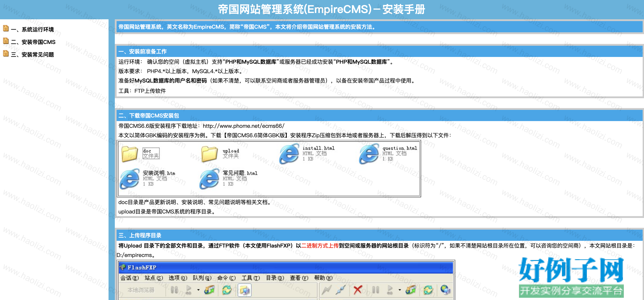This screenshot has height=300, width=644.
Task: Click the transfer queue icon in 本地浏览器 toolbar
Action: pos(209,290)
